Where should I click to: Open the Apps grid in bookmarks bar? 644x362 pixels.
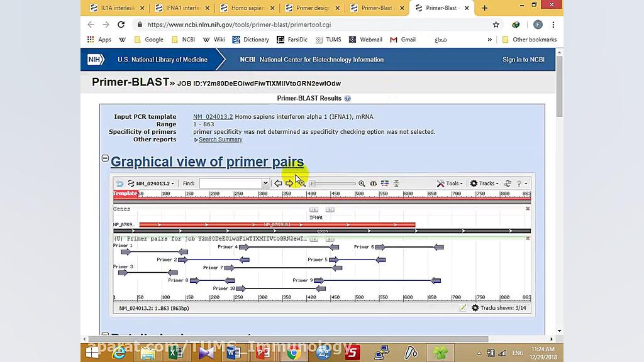(99, 40)
